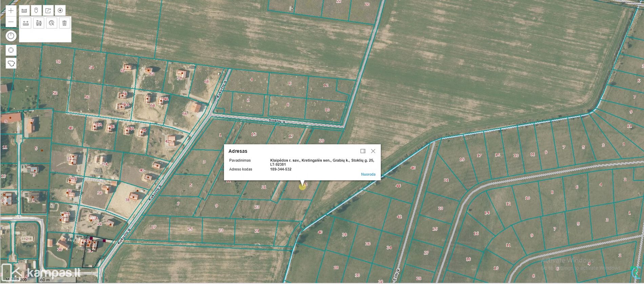Click the yellow marker at plot 25

tap(302, 187)
